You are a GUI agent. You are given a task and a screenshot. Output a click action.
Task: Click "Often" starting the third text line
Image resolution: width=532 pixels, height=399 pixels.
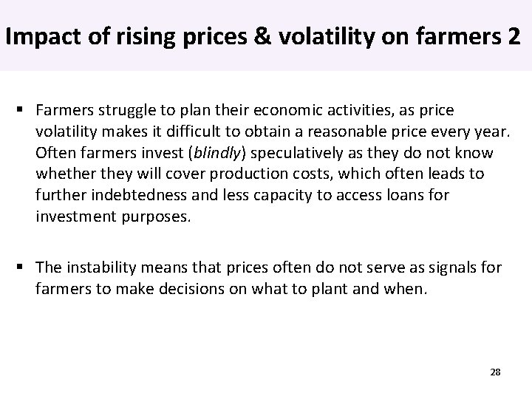click(52, 153)
